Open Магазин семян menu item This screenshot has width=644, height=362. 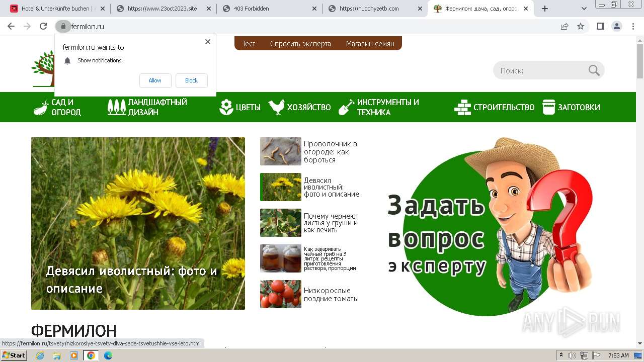pyautogui.click(x=370, y=44)
